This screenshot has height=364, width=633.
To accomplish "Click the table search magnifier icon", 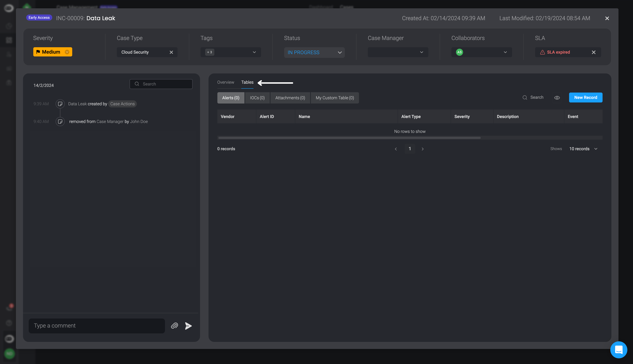I will click(x=525, y=98).
